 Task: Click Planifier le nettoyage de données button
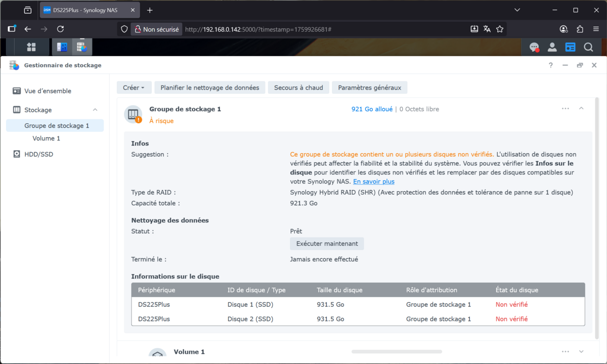pos(209,87)
